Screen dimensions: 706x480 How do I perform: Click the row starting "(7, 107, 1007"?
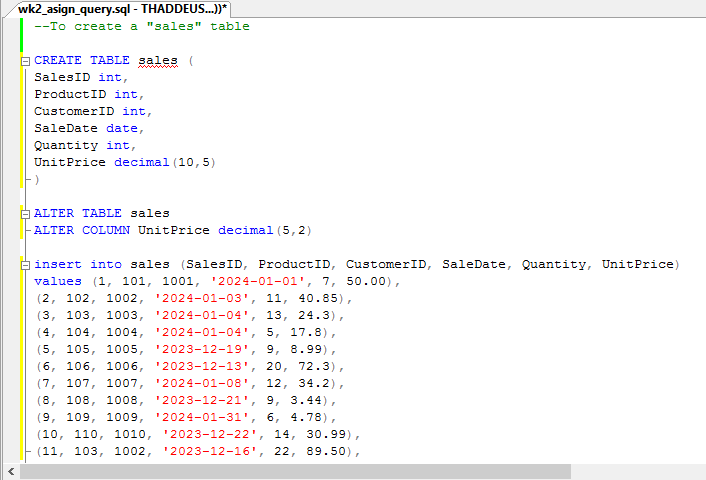[190, 383]
